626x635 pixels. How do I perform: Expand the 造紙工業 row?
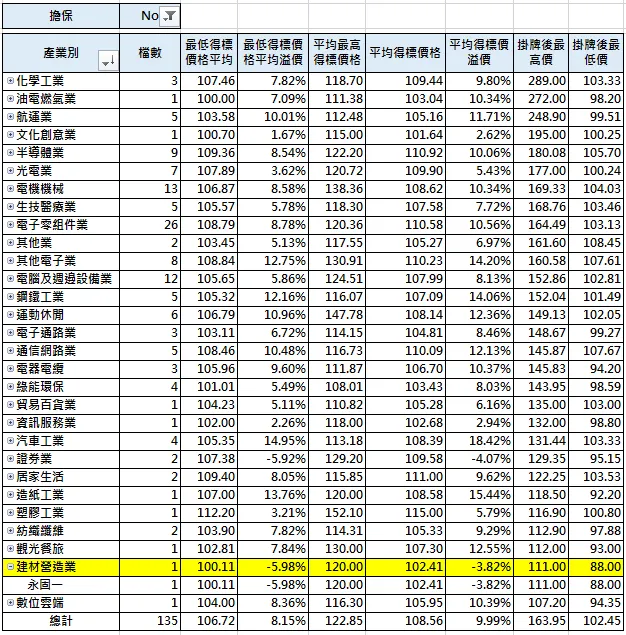click(11, 495)
